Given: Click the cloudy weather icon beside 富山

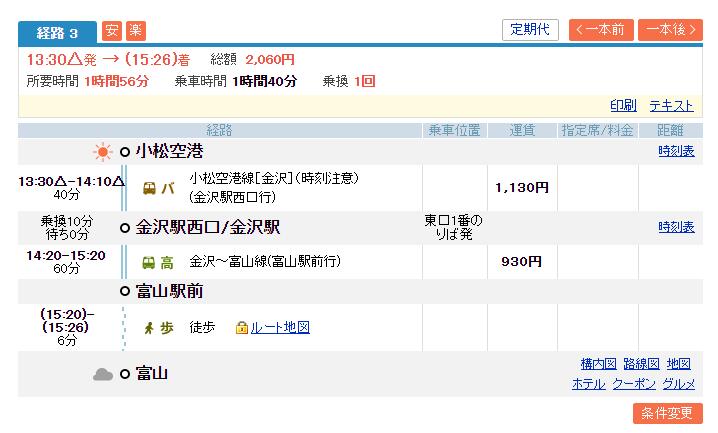Looking at the screenshot, I should pyautogui.click(x=102, y=374).
